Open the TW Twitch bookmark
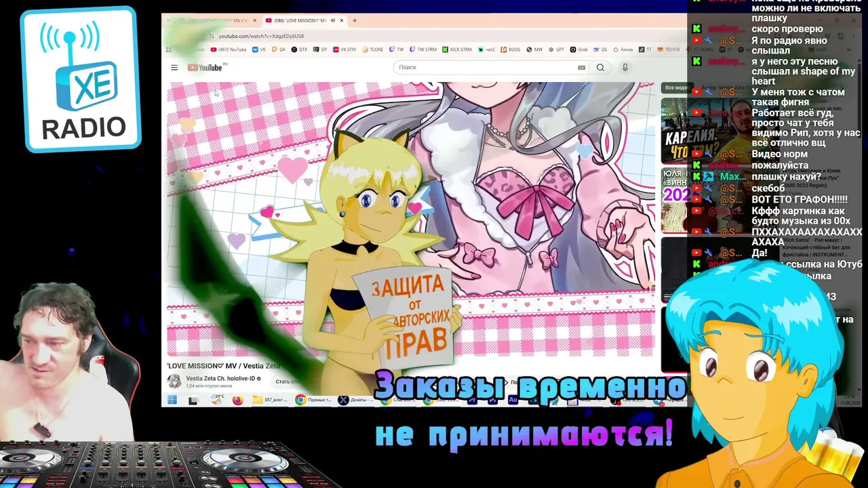Image resolution: width=868 pixels, height=488 pixels. point(397,49)
